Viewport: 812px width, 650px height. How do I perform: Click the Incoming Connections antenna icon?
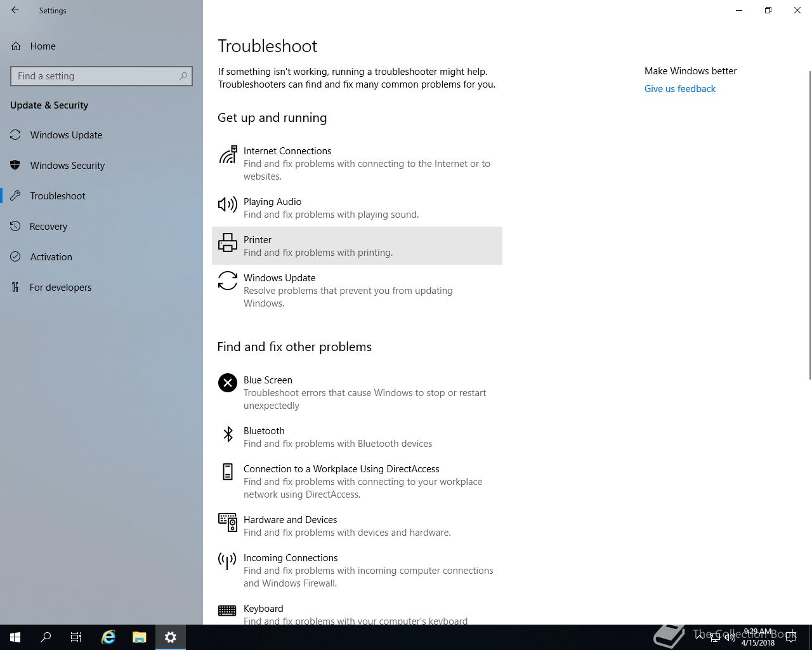(x=227, y=561)
